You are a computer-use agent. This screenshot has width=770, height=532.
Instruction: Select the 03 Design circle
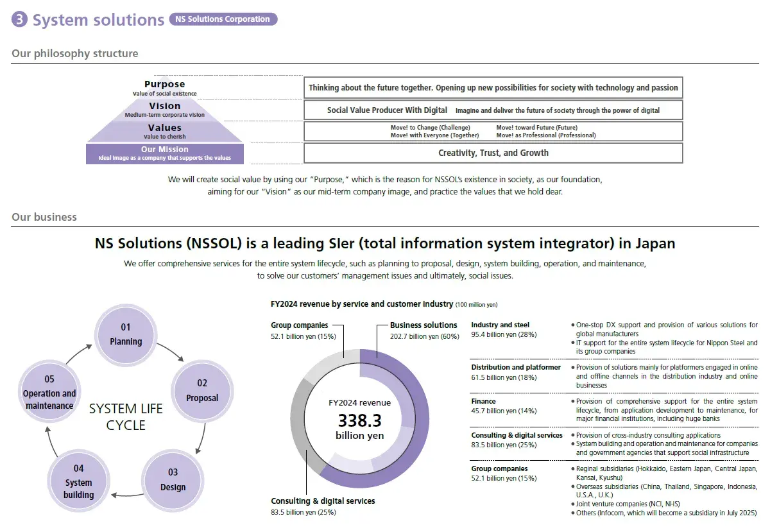tap(173, 479)
